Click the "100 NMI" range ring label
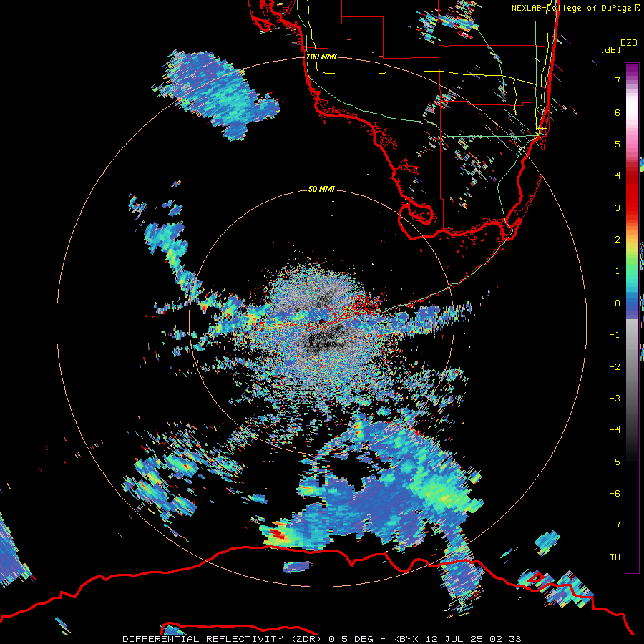The image size is (644, 644). click(x=321, y=57)
